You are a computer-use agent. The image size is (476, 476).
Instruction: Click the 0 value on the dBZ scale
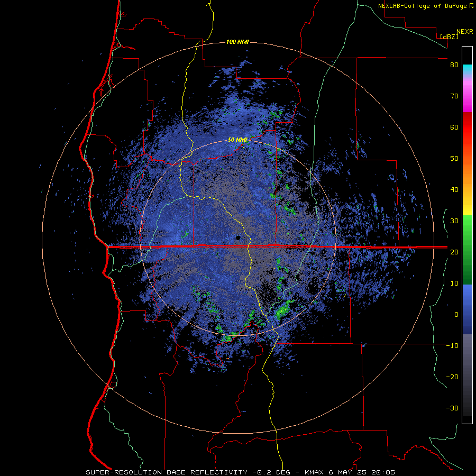coord(456,315)
